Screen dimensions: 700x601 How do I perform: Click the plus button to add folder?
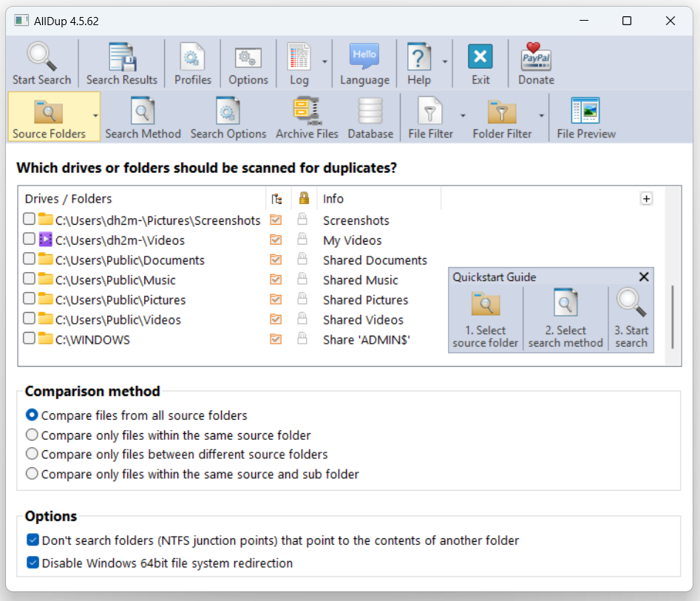(646, 199)
